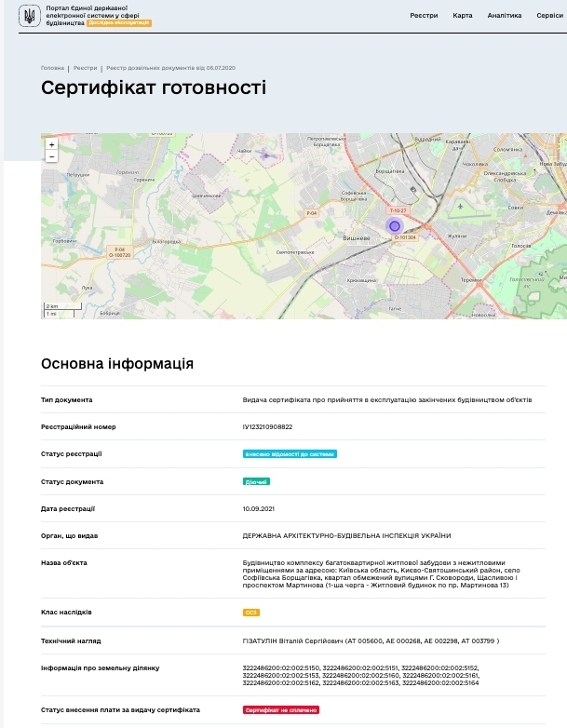This screenshot has width=567, height=728.
Task: Click the map scale bar 2 km
Action: pos(61,306)
